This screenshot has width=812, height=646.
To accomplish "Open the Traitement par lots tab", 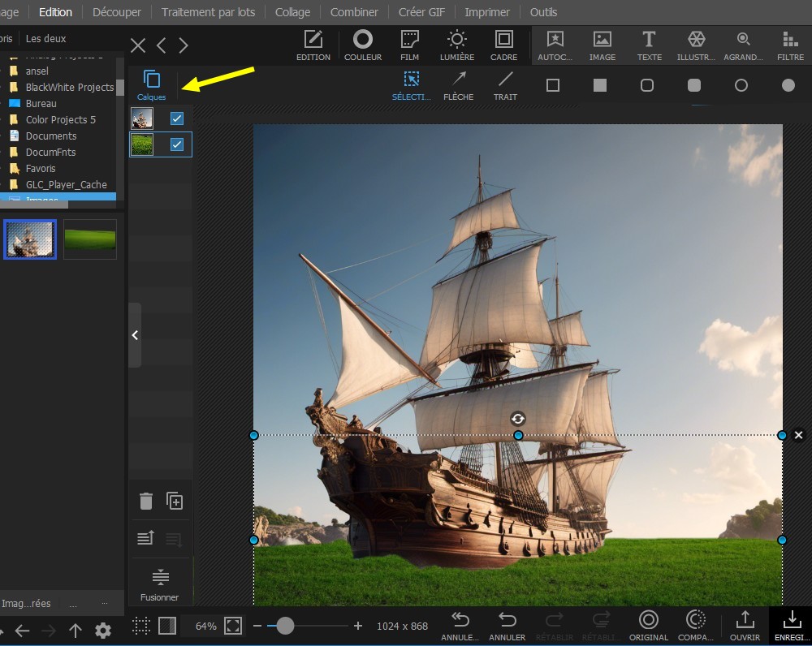I will coord(208,12).
